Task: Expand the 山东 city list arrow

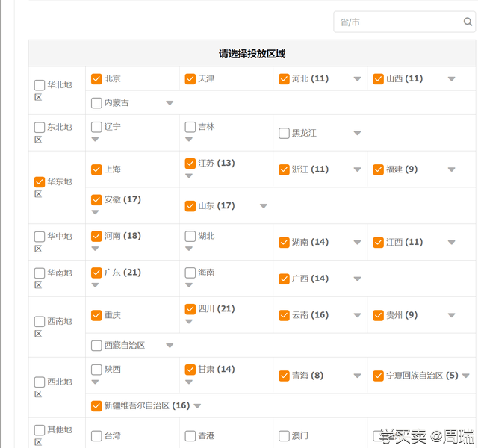Action: 264,206
